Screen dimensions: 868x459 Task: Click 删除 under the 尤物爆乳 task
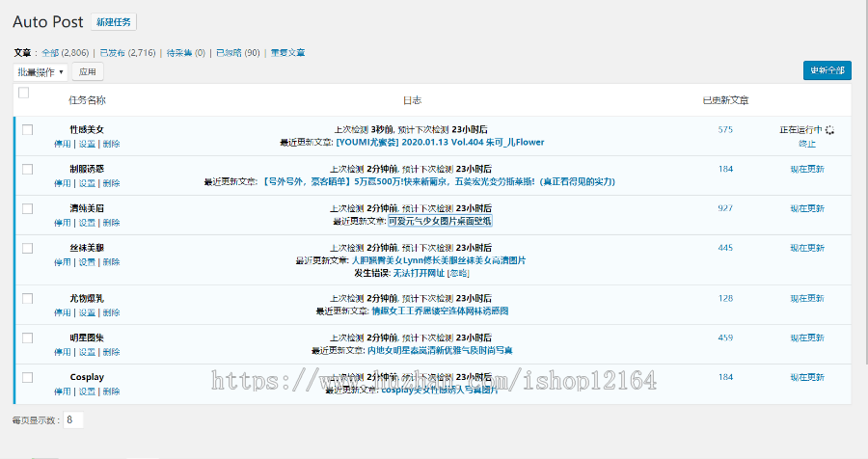click(x=111, y=312)
